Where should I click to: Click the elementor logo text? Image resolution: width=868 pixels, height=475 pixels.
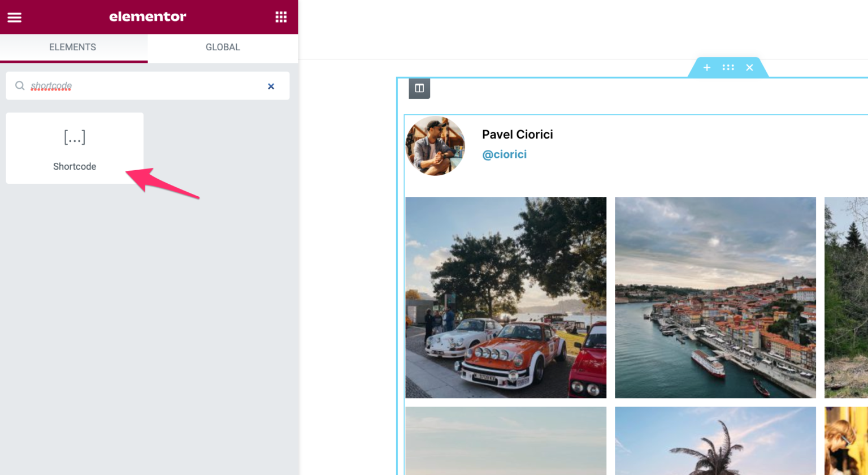tap(147, 17)
